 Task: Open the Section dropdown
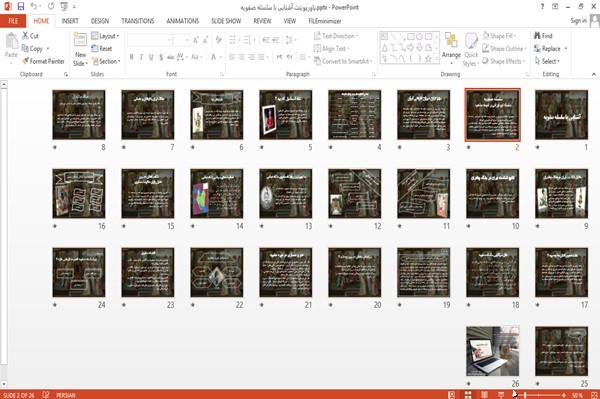coord(106,61)
